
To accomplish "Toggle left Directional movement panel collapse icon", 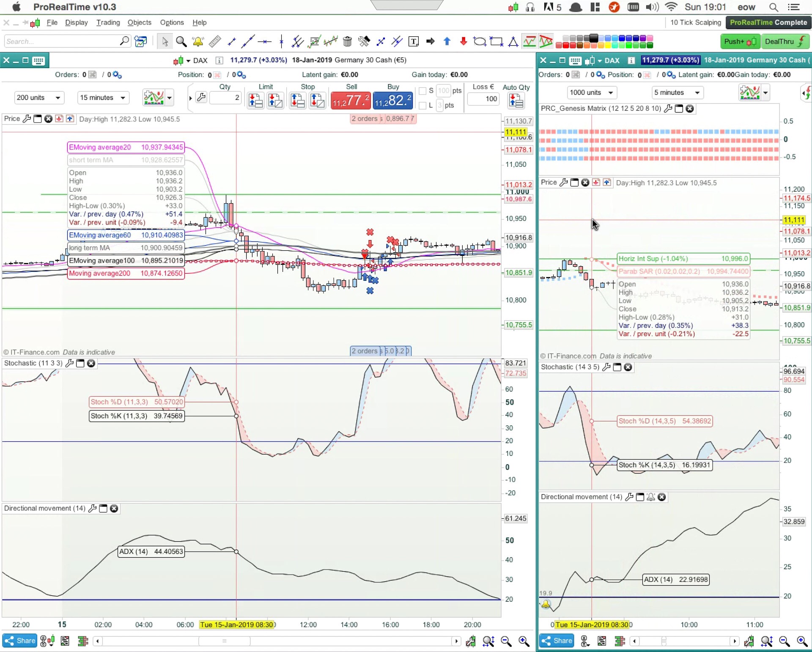I will (x=103, y=509).
